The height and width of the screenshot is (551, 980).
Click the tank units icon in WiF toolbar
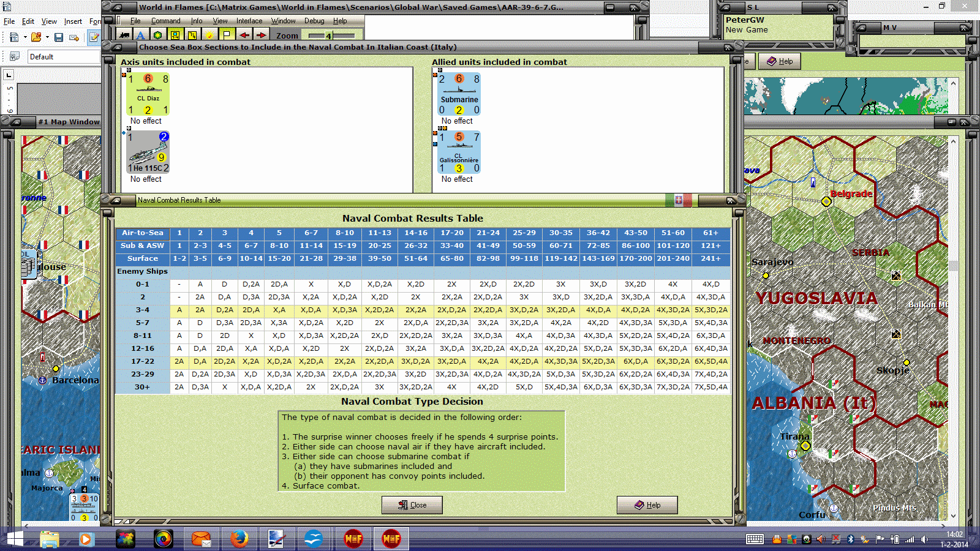124,35
